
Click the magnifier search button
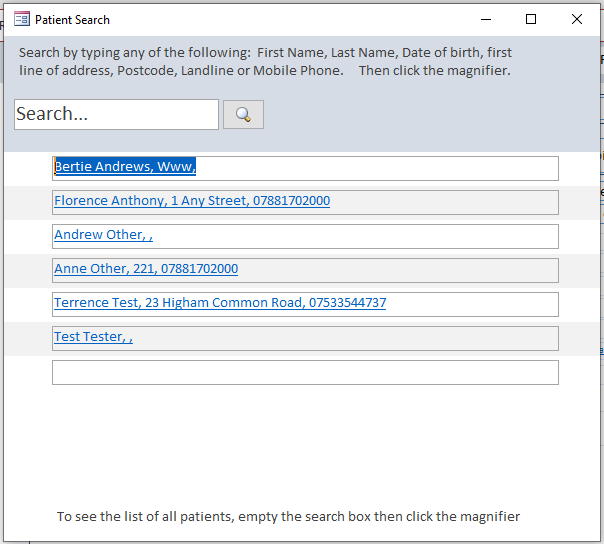(x=243, y=115)
